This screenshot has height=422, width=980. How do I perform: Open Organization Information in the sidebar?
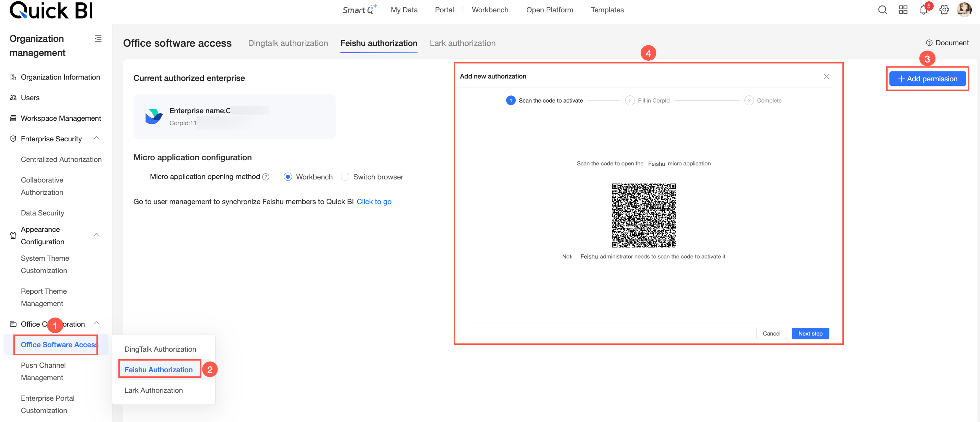[x=60, y=77]
